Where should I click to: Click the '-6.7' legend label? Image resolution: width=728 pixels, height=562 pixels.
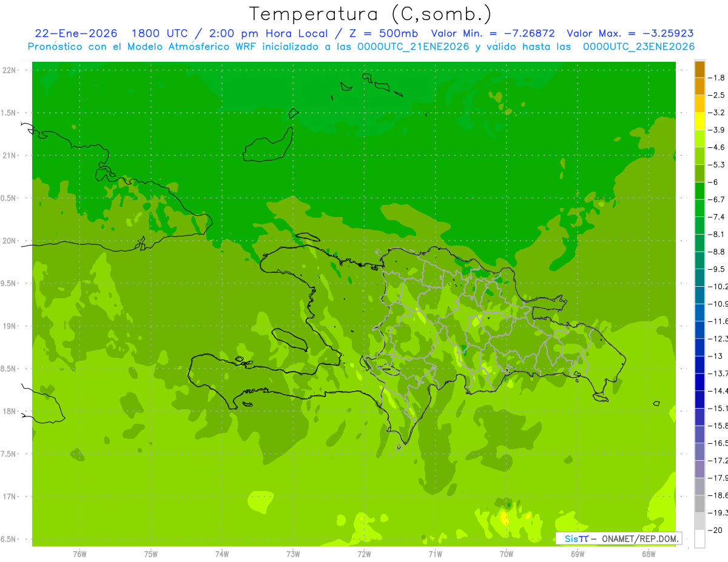tap(717, 199)
